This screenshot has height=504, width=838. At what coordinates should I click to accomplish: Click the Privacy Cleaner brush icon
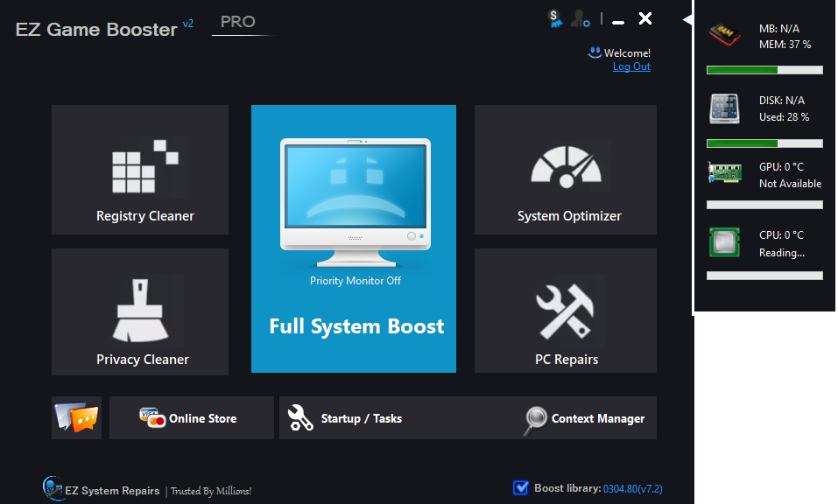point(140,311)
